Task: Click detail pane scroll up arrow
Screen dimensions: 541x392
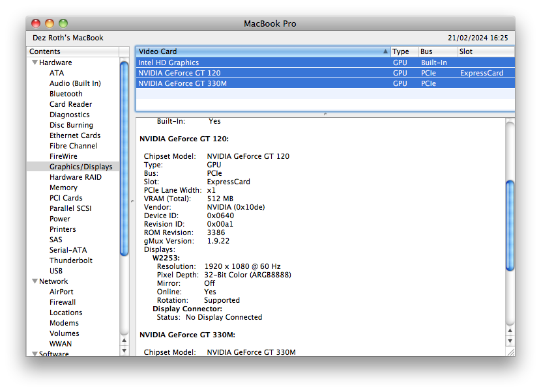Action: 510,330
